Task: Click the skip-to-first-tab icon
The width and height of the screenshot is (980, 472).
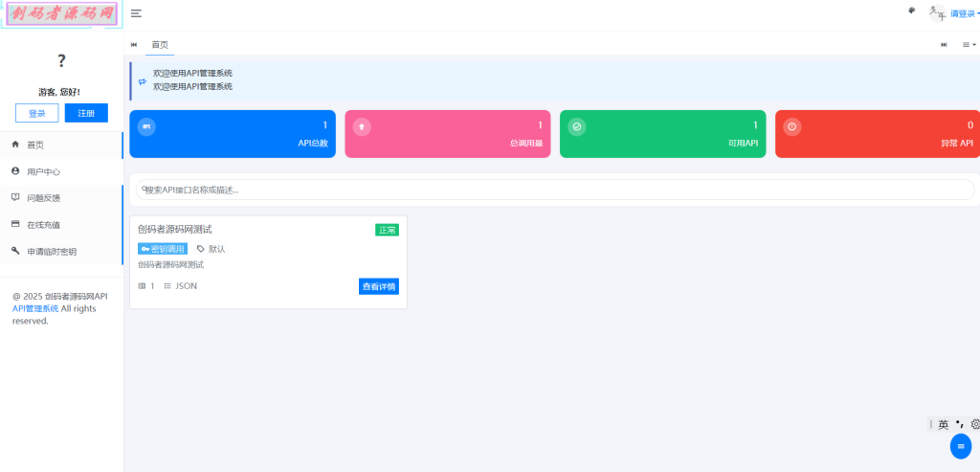Action: (134, 45)
